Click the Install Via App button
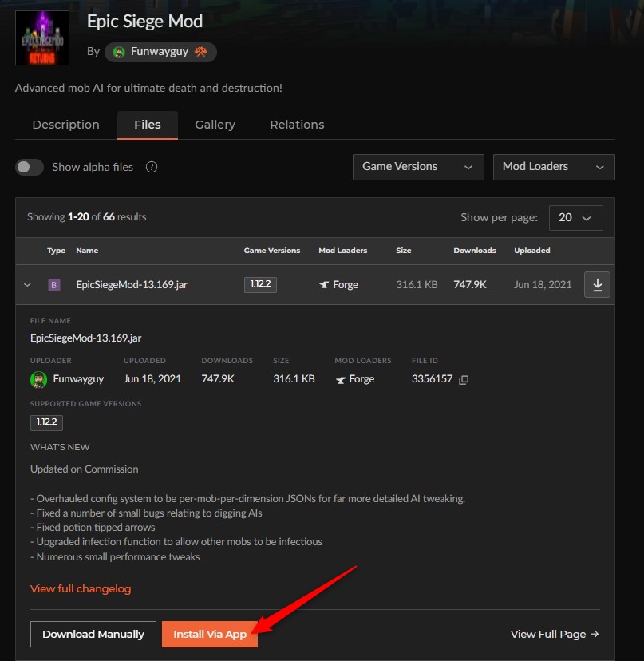Viewport: 644px width, 661px height. point(210,634)
